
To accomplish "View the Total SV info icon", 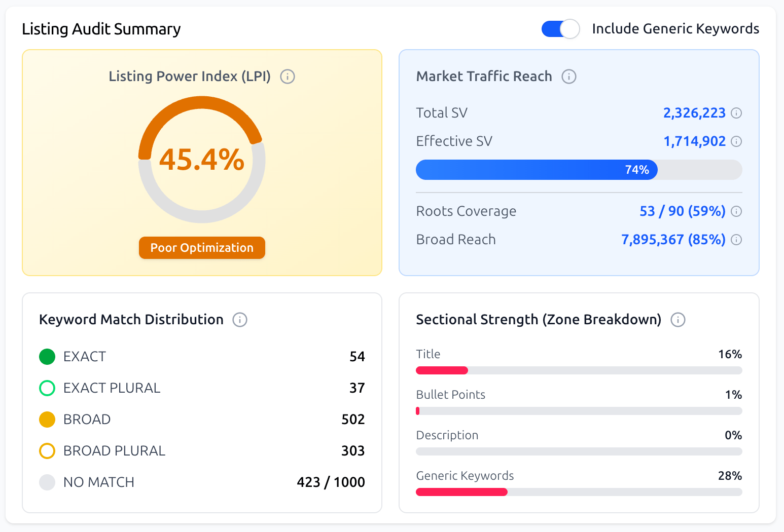I will pyautogui.click(x=737, y=112).
